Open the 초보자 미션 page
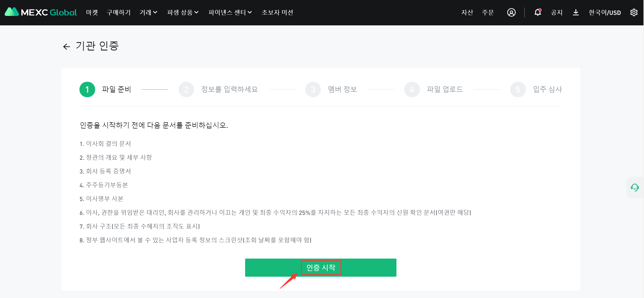The width and height of the screenshot is (644, 298). click(277, 12)
